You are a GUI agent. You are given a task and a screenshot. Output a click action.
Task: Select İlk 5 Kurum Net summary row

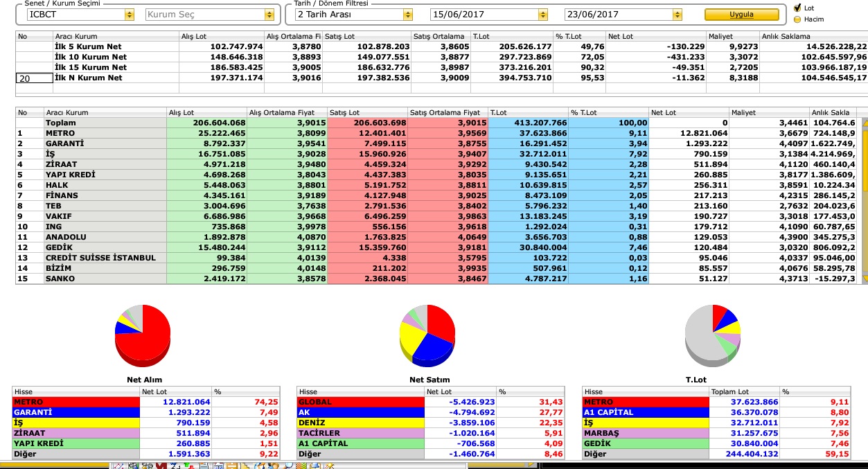tap(441, 46)
